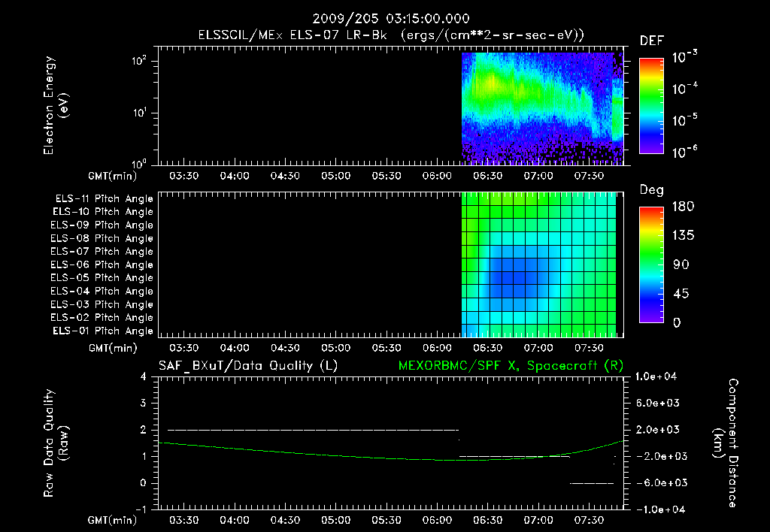This screenshot has width=770, height=532.
Task: Click 06:00 time label under the data quality panel
Action: 437,520
